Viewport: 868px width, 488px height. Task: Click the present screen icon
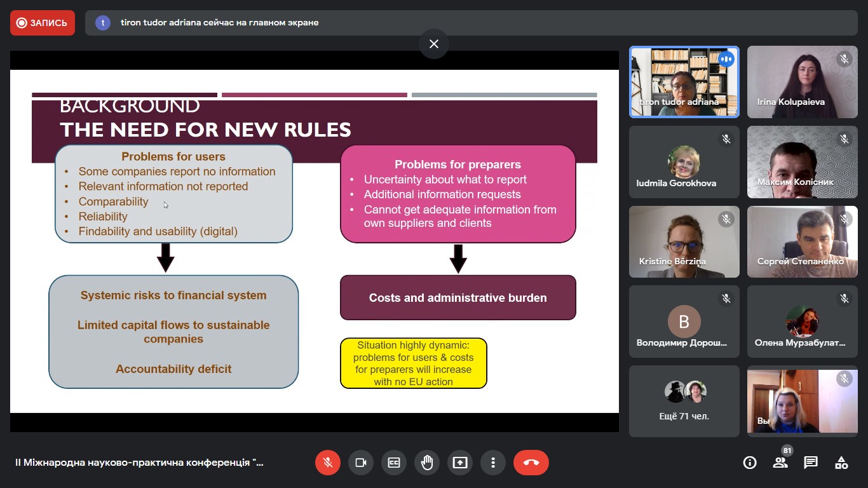460,463
